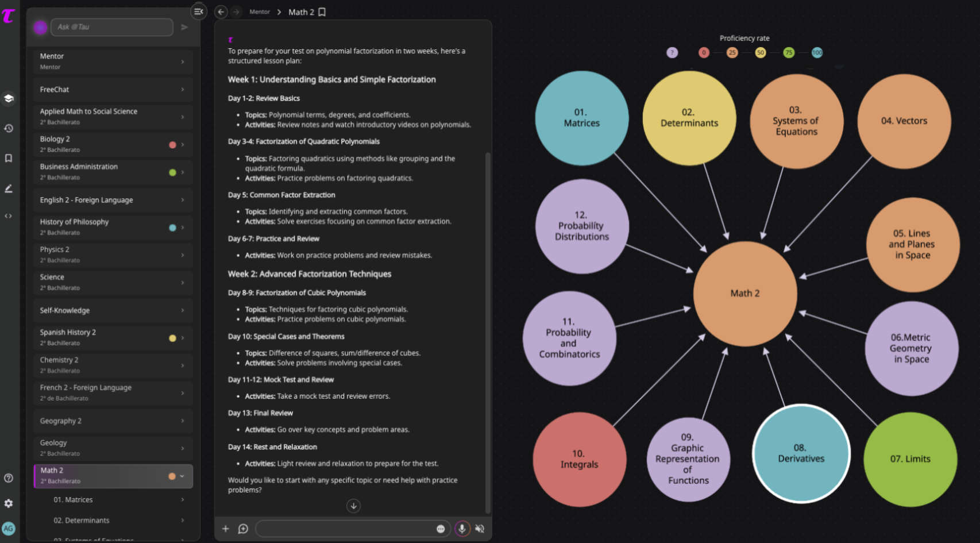980x543 pixels.
Task: Select the unknown proficiency legend dot
Action: (672, 53)
